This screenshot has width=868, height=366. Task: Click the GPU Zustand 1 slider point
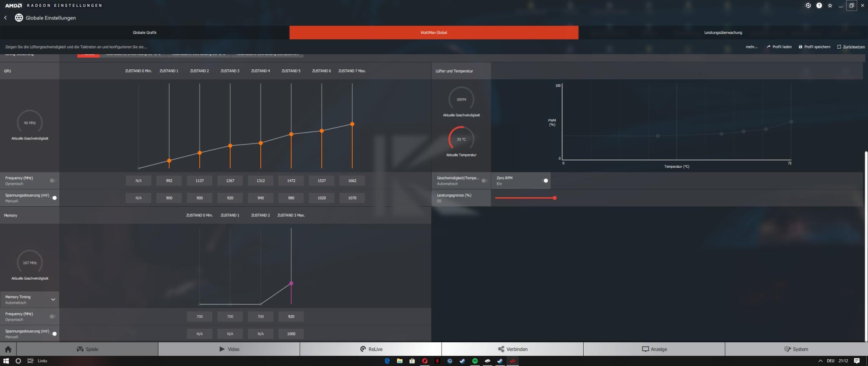click(169, 161)
